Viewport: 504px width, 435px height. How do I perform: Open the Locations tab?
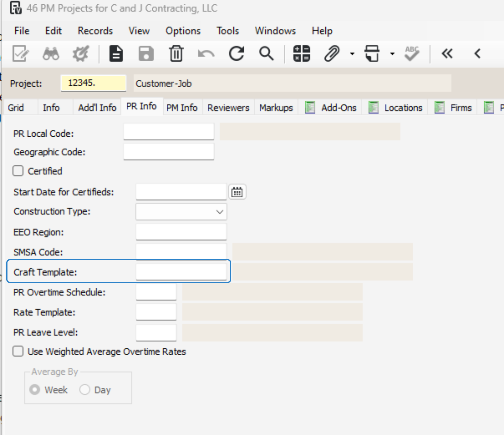coord(395,108)
